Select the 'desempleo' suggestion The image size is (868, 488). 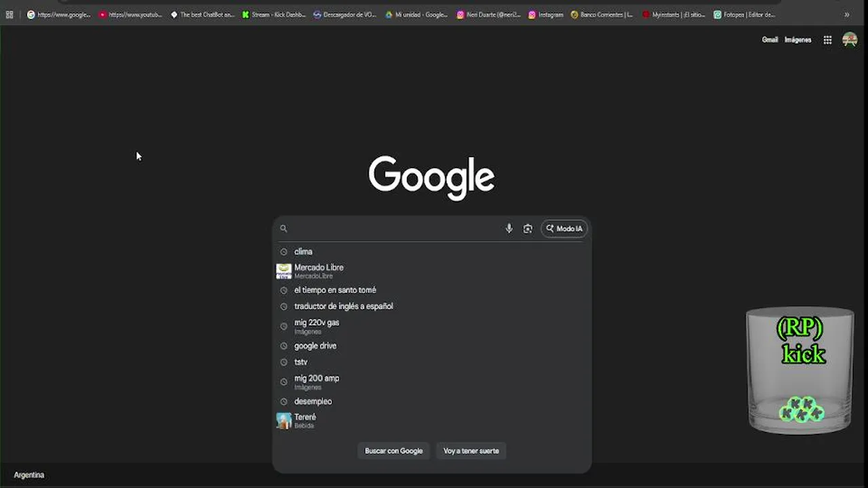pos(431,401)
